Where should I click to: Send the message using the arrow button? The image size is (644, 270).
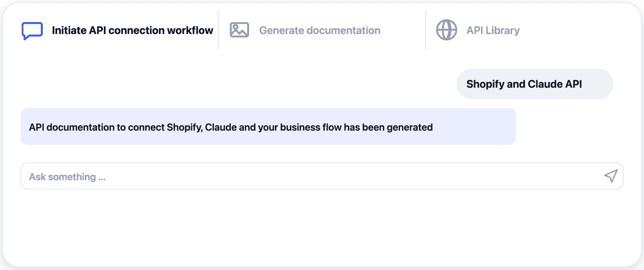(x=610, y=176)
